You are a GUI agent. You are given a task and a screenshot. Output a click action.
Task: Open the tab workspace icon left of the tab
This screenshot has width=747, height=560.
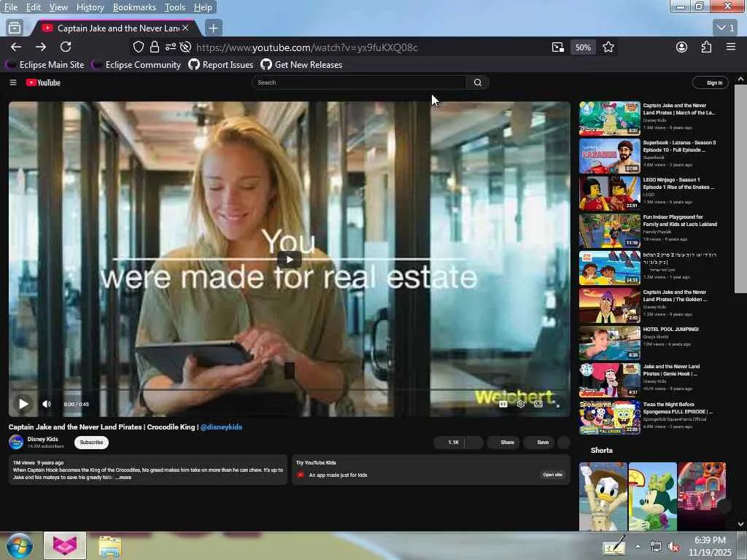click(15, 28)
